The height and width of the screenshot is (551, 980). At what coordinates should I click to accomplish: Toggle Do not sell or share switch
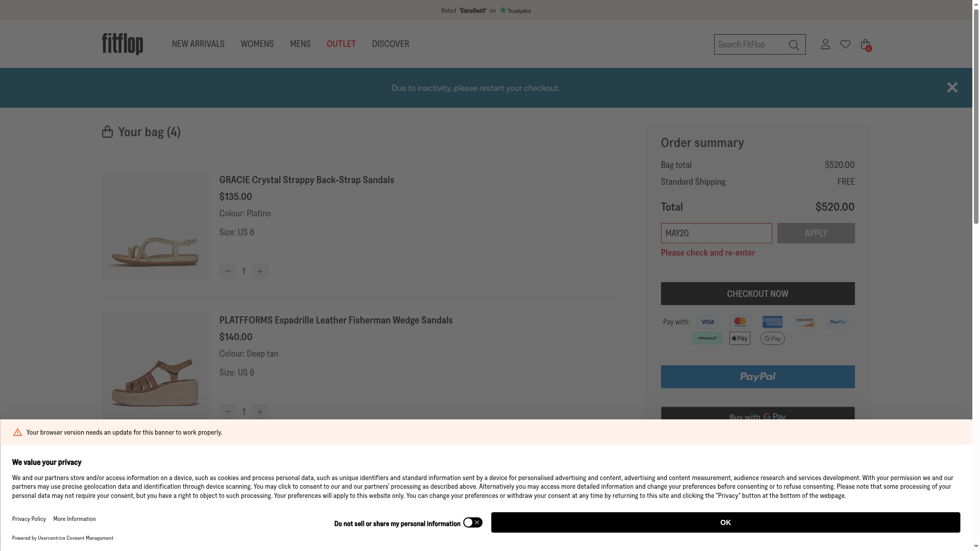tap(473, 522)
